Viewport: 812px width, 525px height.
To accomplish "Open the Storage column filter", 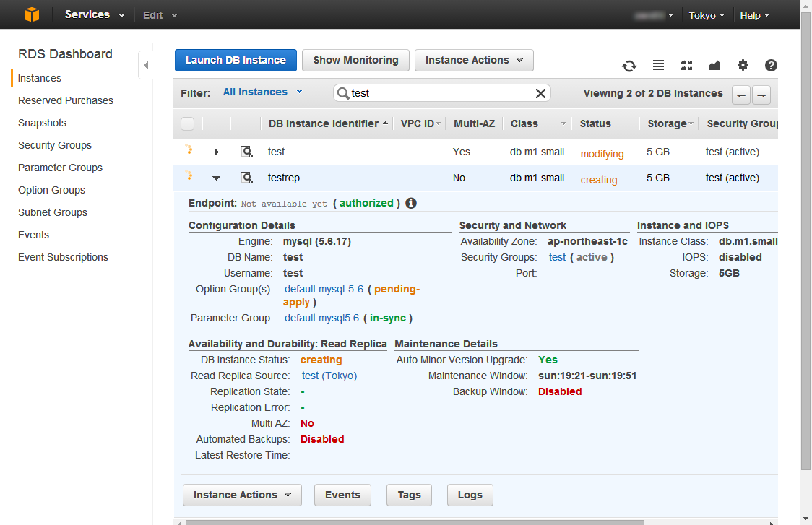I will click(691, 123).
